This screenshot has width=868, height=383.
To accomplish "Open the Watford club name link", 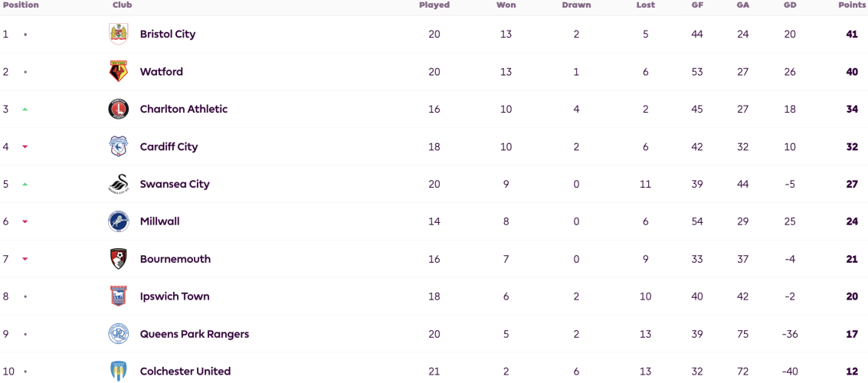I will click(x=162, y=72).
